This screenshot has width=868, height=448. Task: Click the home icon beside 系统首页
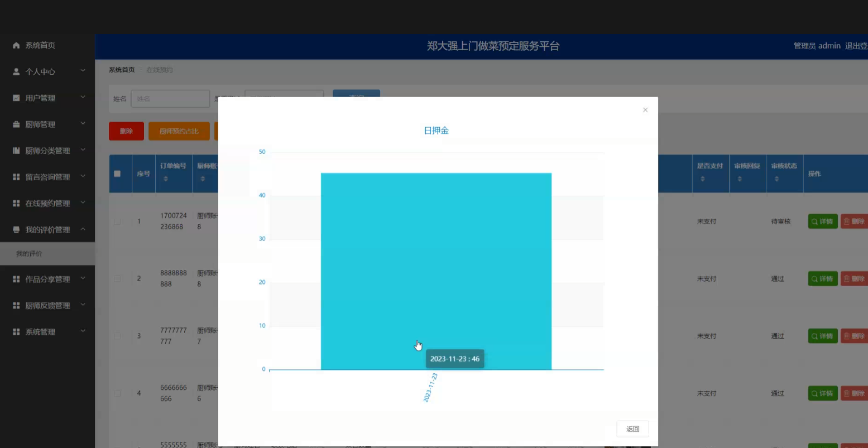click(x=16, y=45)
